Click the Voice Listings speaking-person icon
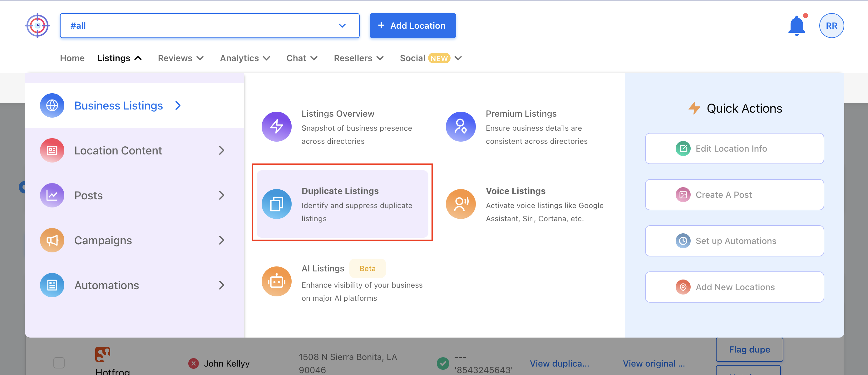Image resolution: width=868 pixels, height=375 pixels. pyautogui.click(x=461, y=204)
